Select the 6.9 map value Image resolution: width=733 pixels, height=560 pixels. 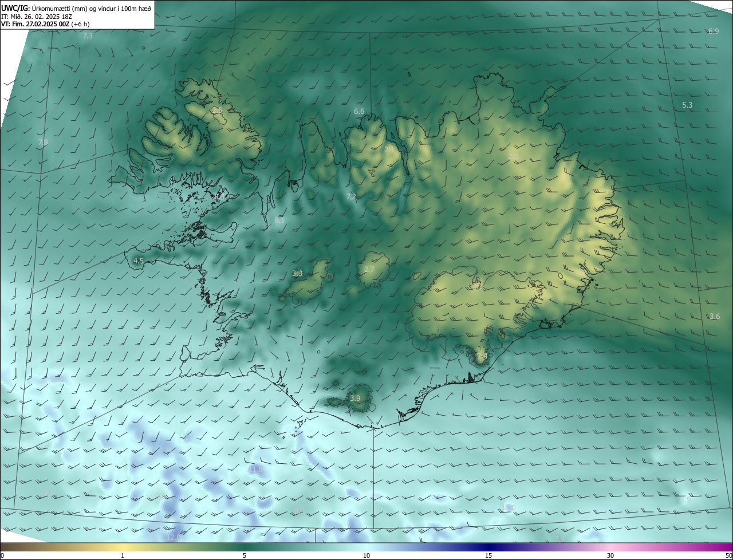714,31
